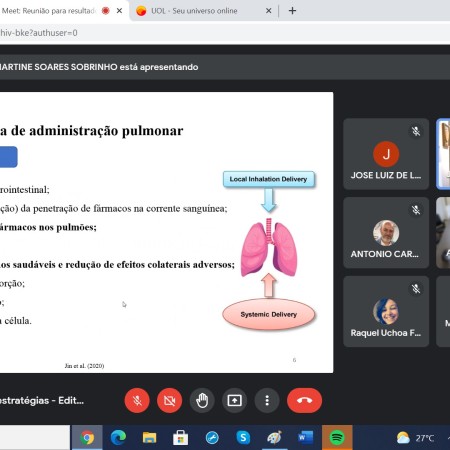
Task: Switch to the Meet Reunião tab
Action: (50, 11)
